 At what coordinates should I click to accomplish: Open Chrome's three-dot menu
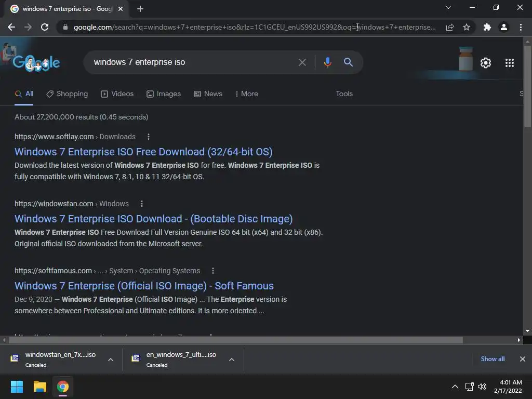coord(521,27)
